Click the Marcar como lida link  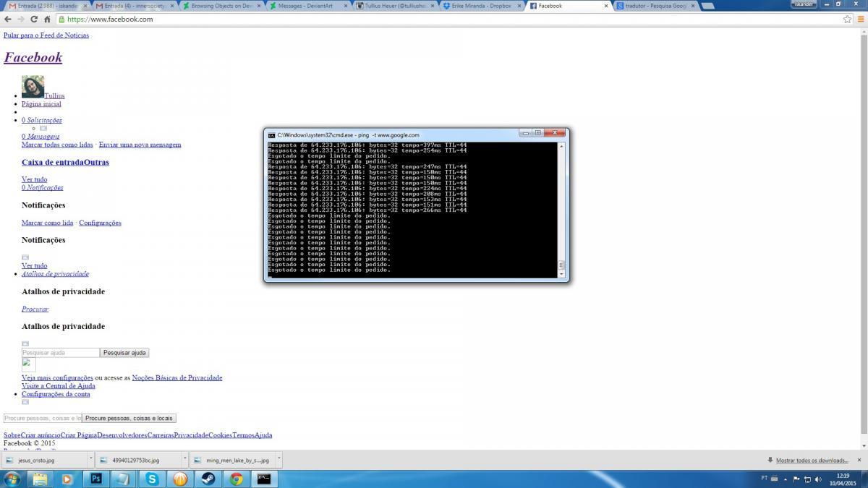[48, 223]
